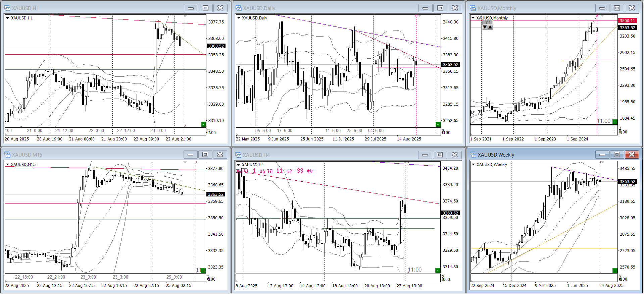
Task: Click the chart icon in XAUUSD,H1 title bar
Action: pos(7,8)
